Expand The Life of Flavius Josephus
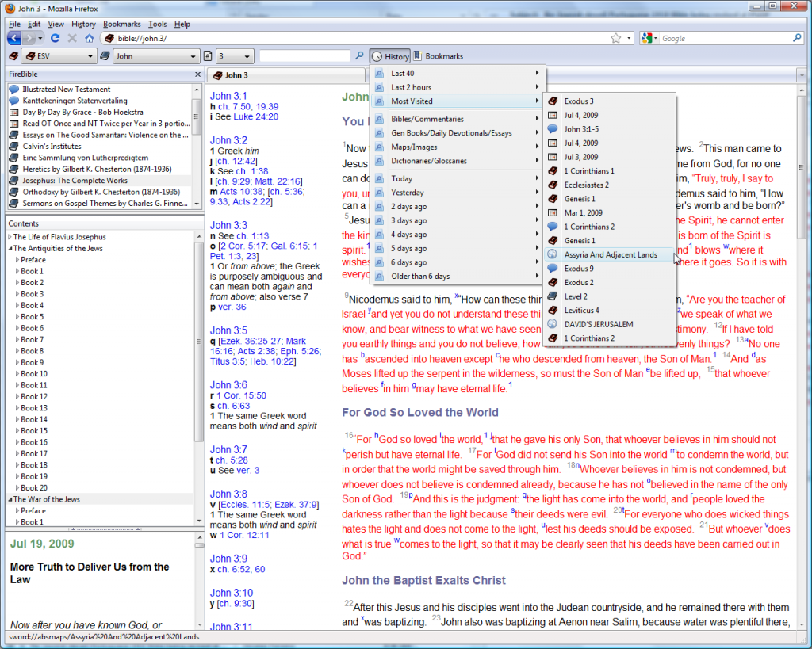812x649 pixels. (10, 237)
